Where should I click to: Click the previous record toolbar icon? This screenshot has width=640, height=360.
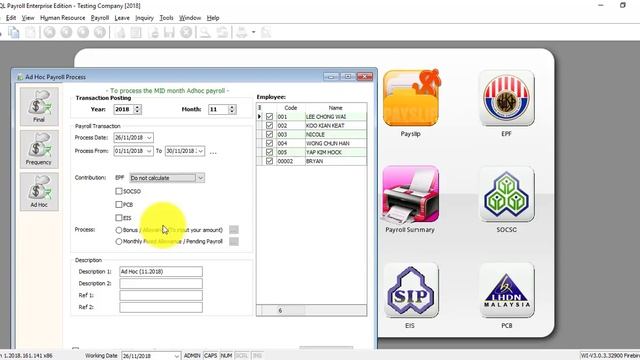pos(66,32)
